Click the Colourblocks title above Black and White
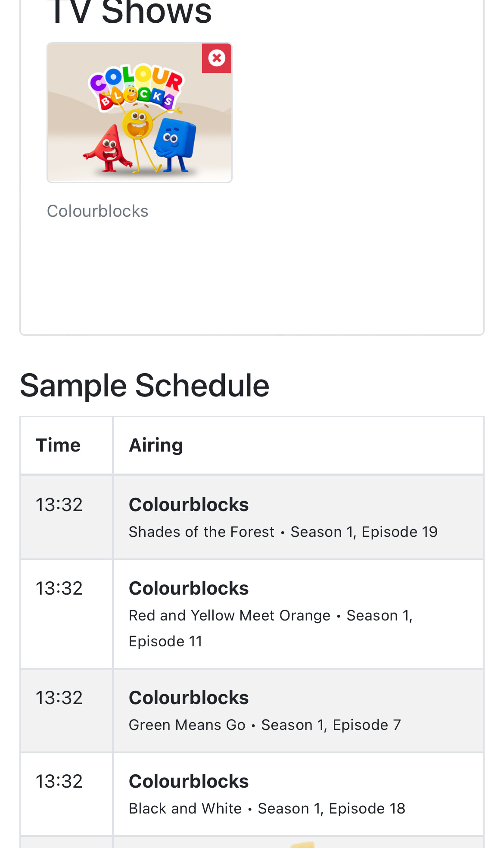 189,781
